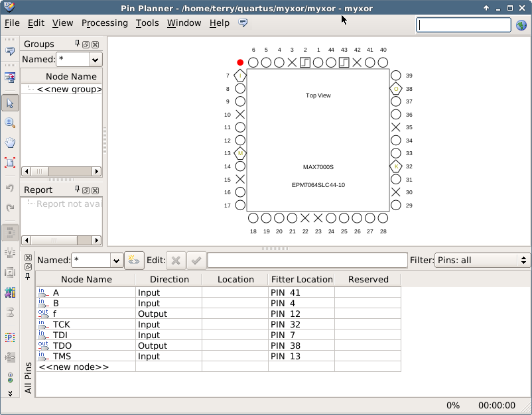The height and width of the screenshot is (415, 532).
Task: Expand the Groups Named dropdown
Action: pyautogui.click(x=96, y=60)
